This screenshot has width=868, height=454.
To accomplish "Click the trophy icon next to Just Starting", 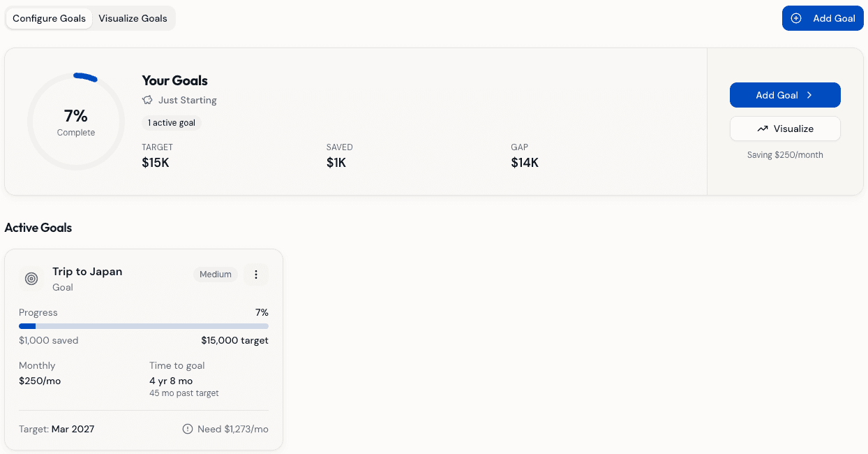I will click(x=146, y=100).
